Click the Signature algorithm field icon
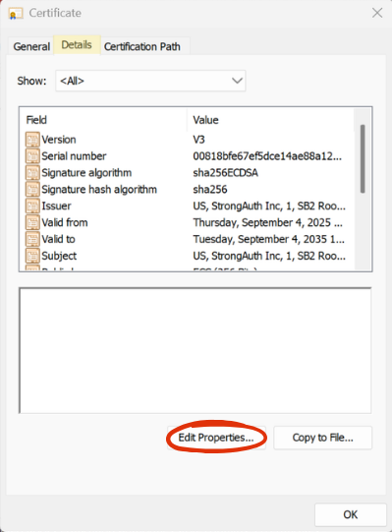Screen dimensions: 392x532 pos(32,173)
